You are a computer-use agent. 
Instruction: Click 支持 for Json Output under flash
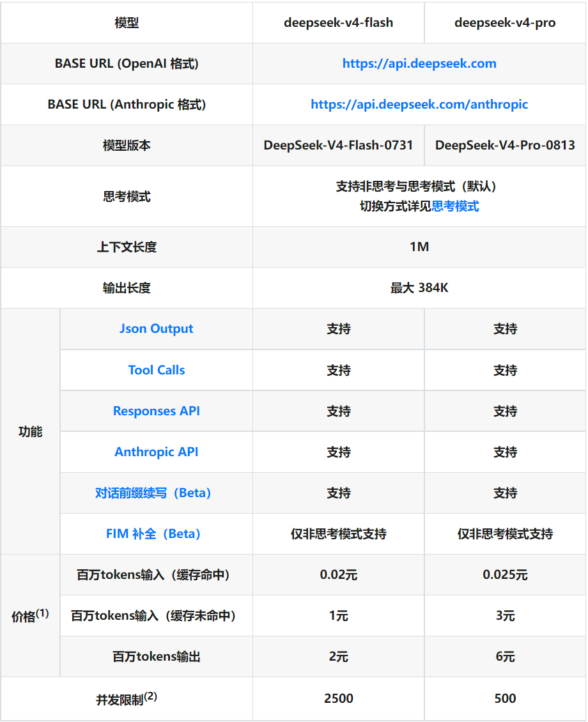(x=339, y=329)
